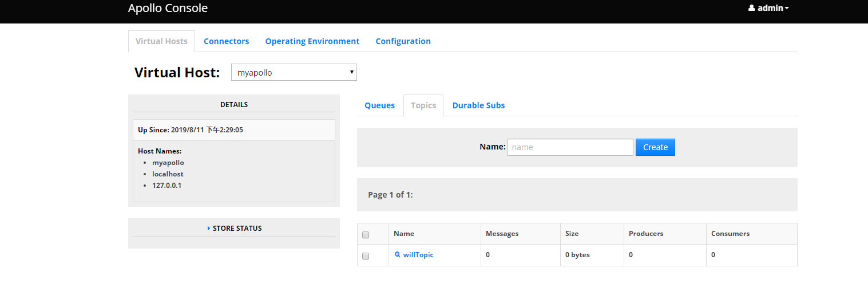Click the 'Host Names:' label
This screenshot has height=295, width=868.
tap(160, 151)
